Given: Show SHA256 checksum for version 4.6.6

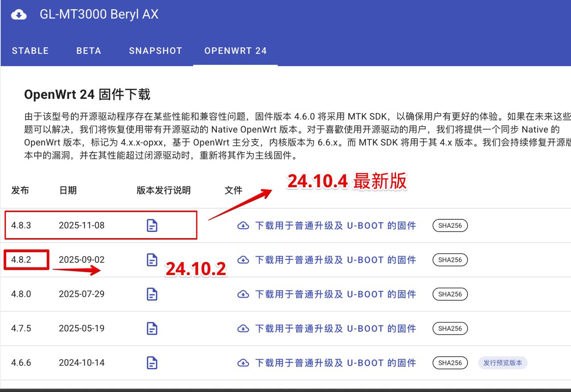Looking at the screenshot, I should click(x=450, y=363).
